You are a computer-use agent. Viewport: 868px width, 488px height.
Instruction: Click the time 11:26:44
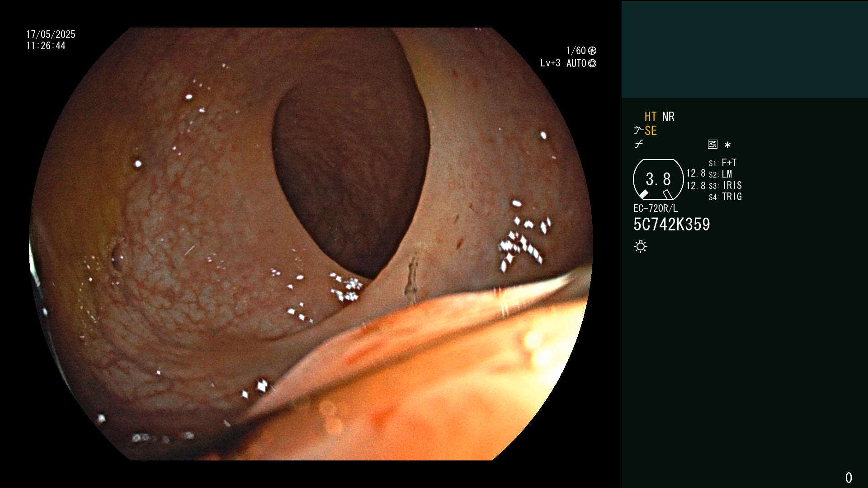46,46
